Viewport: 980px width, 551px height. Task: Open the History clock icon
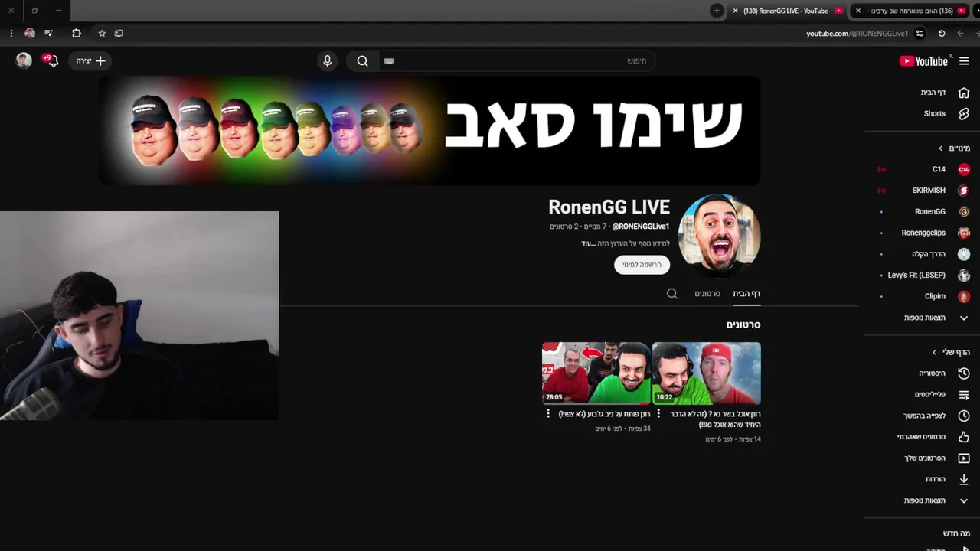[964, 373]
